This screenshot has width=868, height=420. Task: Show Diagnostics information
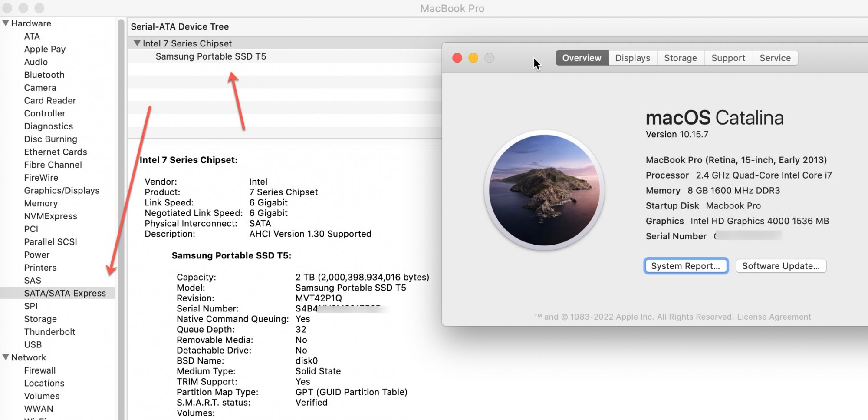(x=49, y=126)
